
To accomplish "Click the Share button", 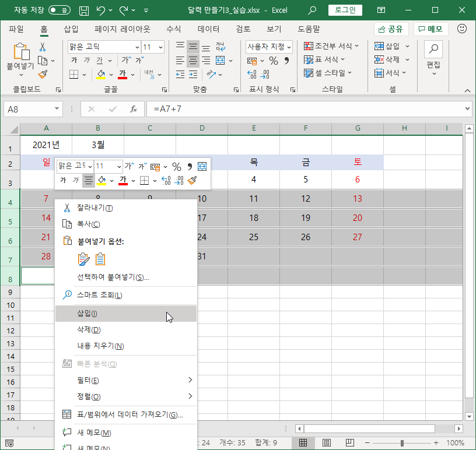I will (x=391, y=29).
